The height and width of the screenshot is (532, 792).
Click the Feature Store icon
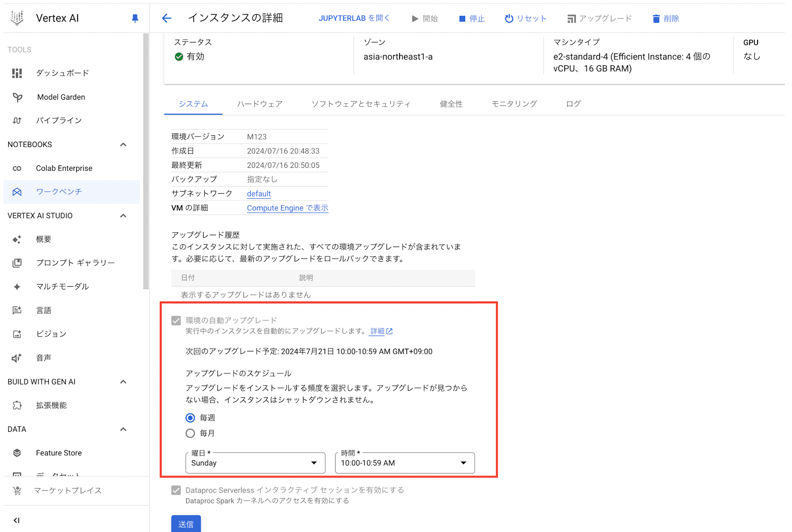point(17,453)
